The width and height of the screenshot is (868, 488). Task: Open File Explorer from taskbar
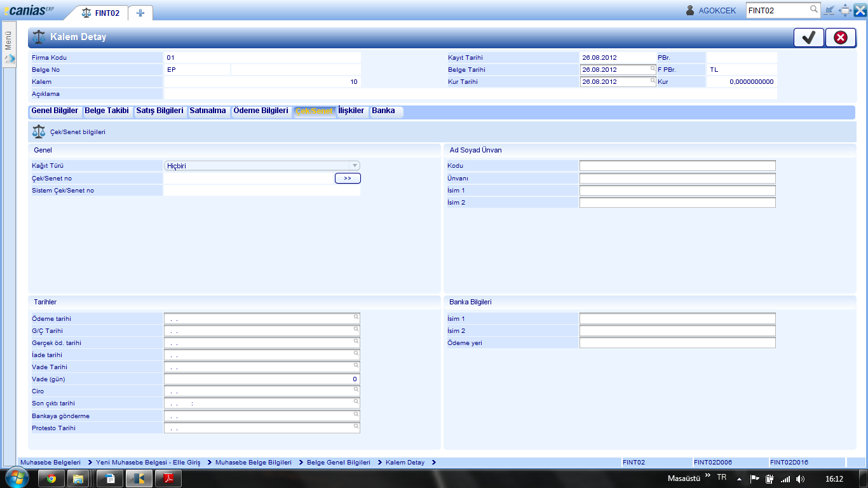(79, 478)
